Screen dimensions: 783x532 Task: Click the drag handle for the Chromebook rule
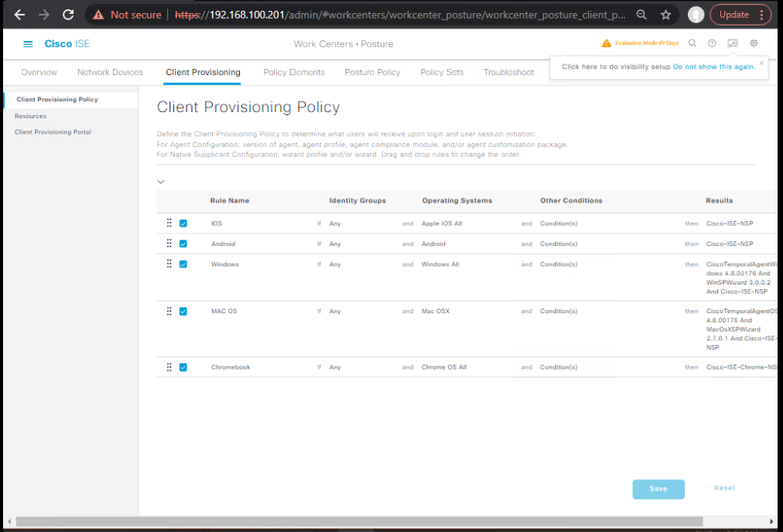click(x=169, y=367)
